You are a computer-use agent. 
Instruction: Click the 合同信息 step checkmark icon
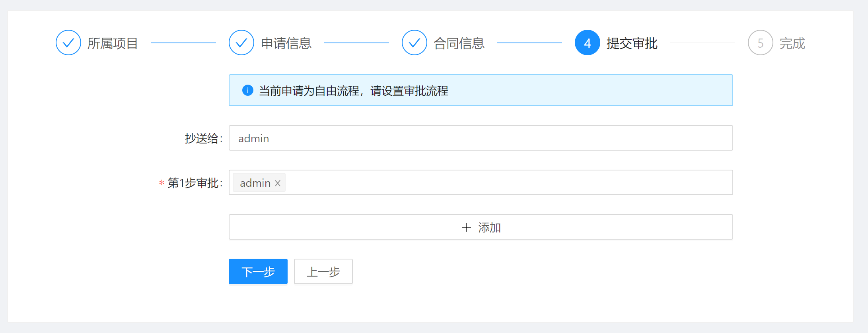pyautogui.click(x=415, y=43)
